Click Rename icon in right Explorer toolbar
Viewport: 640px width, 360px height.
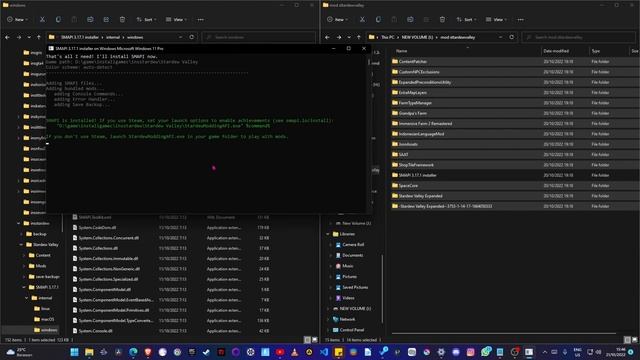click(410, 19)
